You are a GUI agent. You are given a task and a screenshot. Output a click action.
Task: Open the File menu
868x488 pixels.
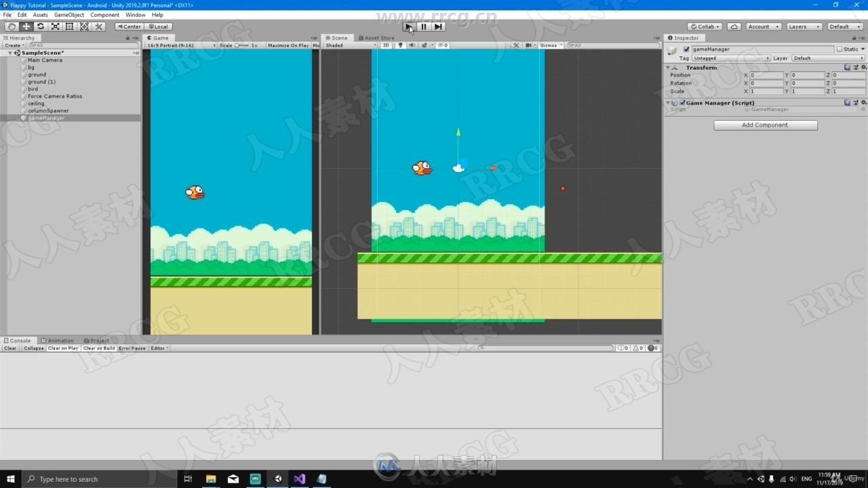(7, 15)
